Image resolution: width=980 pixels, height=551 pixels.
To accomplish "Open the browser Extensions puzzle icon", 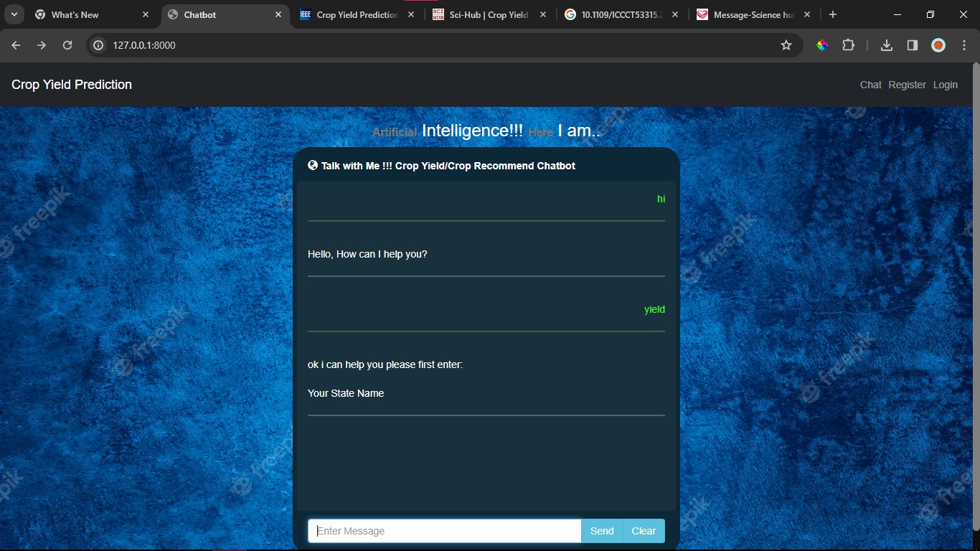I will point(849,44).
